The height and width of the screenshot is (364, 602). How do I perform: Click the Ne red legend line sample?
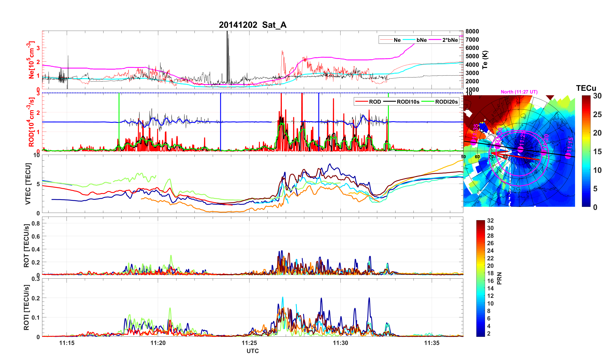click(386, 40)
